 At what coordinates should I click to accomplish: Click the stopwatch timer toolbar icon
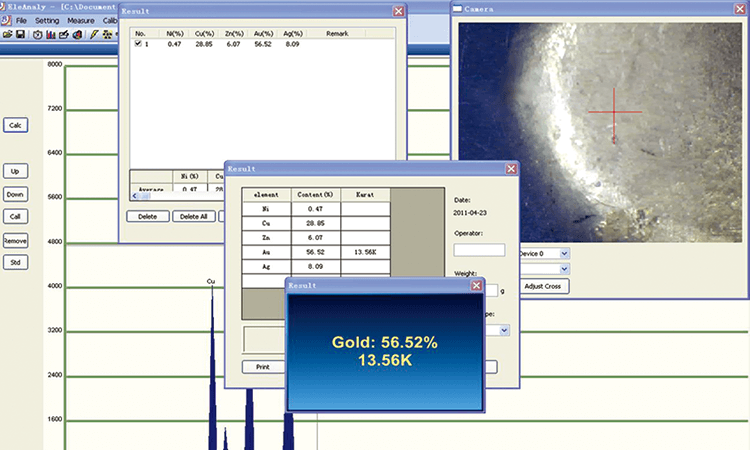click(x=37, y=34)
